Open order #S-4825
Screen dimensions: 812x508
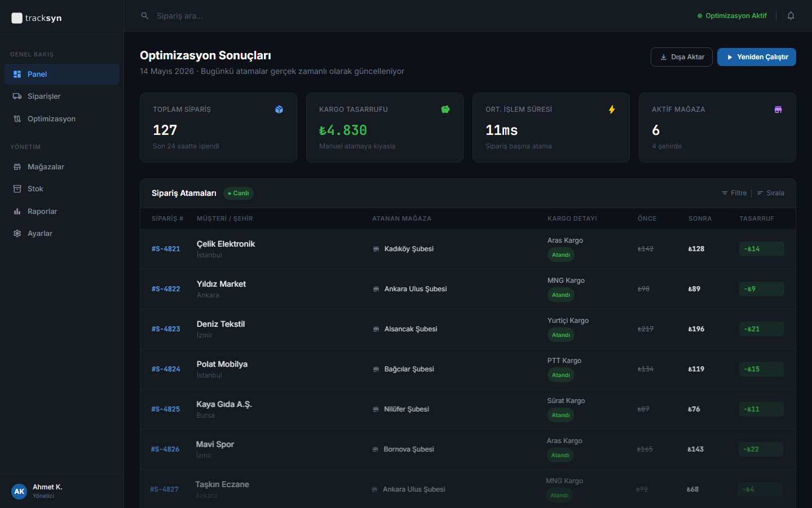(165, 409)
